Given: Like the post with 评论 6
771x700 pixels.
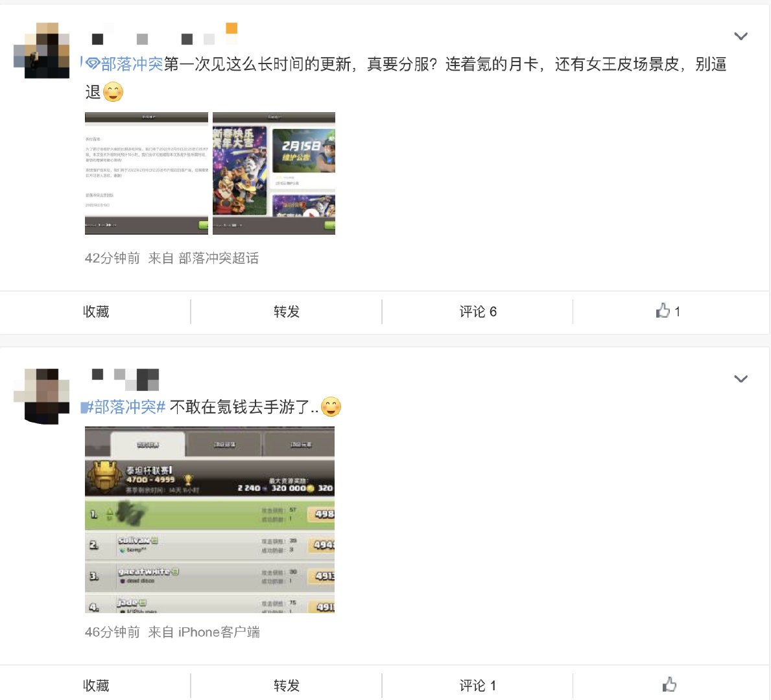Looking at the screenshot, I should [x=668, y=310].
